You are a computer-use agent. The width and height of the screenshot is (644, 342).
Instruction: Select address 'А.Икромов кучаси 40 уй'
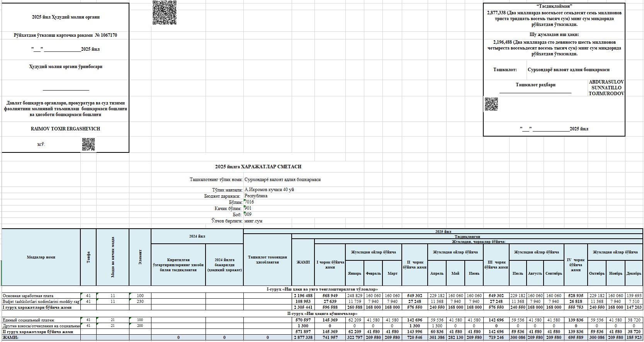(269, 190)
